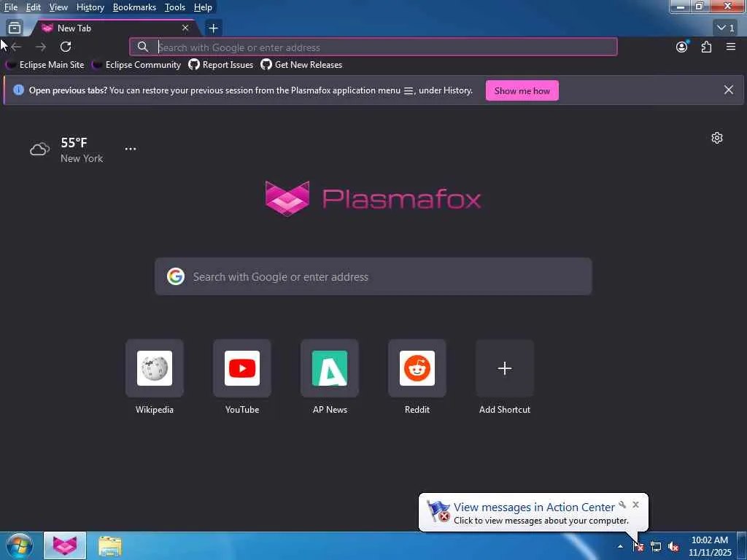Open new tab personalize settings gear
The height and width of the screenshot is (560, 747).
[x=717, y=138]
